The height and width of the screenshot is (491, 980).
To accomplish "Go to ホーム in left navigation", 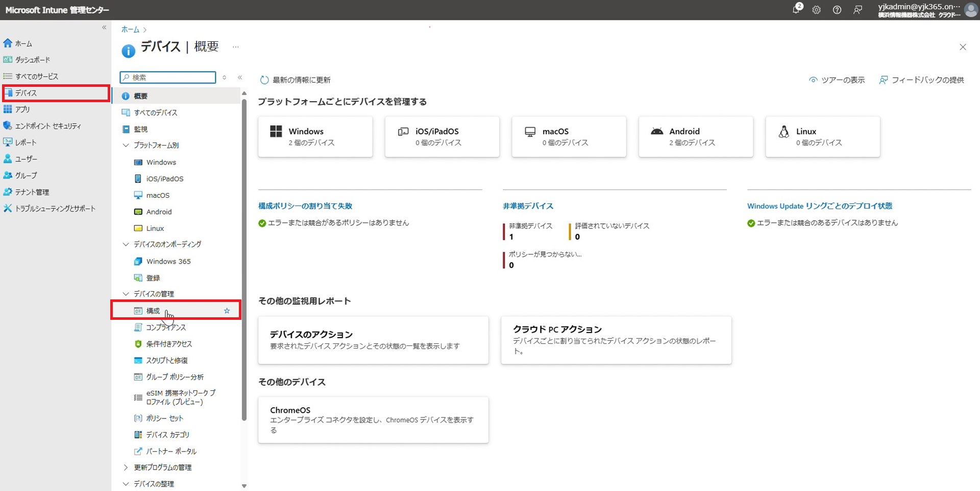I will click(23, 43).
